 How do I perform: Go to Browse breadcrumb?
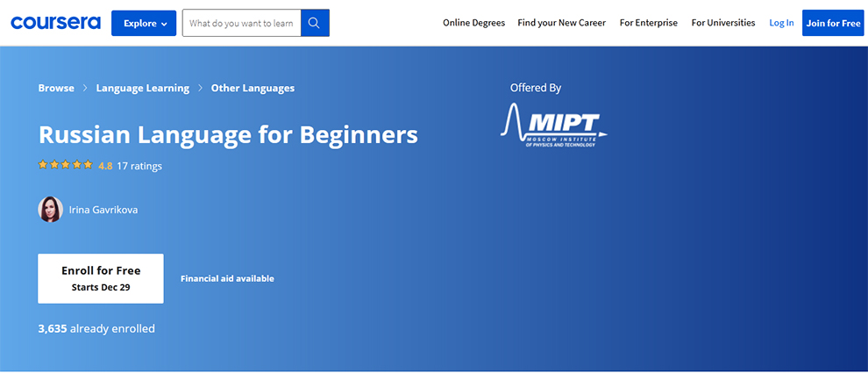[56, 88]
